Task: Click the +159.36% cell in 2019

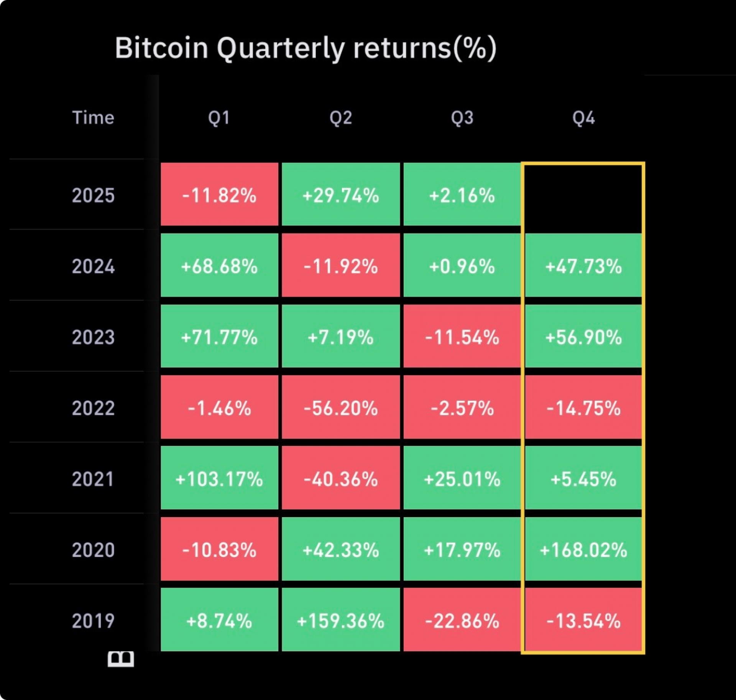Action: point(340,620)
